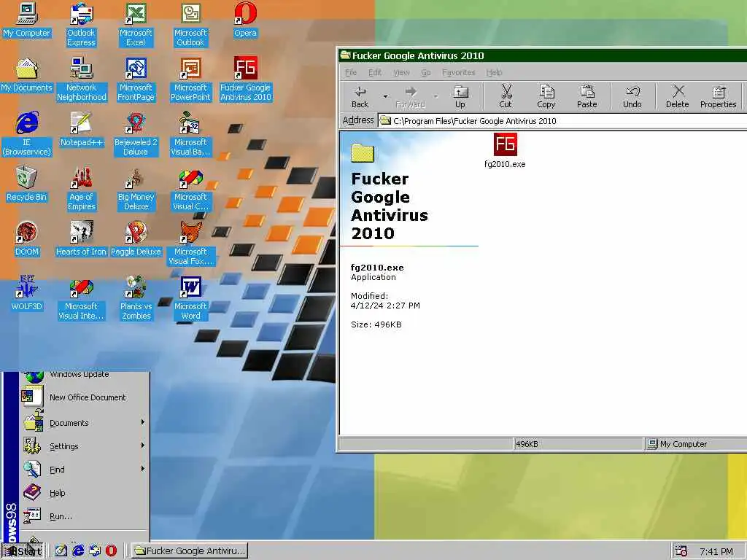The image size is (747, 560).
Task: Click the Undo toolbar button
Action: tap(632, 97)
